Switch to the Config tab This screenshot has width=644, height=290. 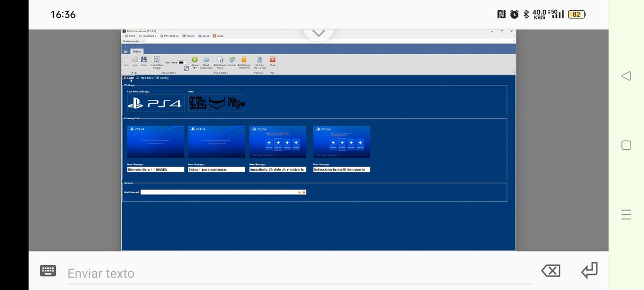(162, 78)
